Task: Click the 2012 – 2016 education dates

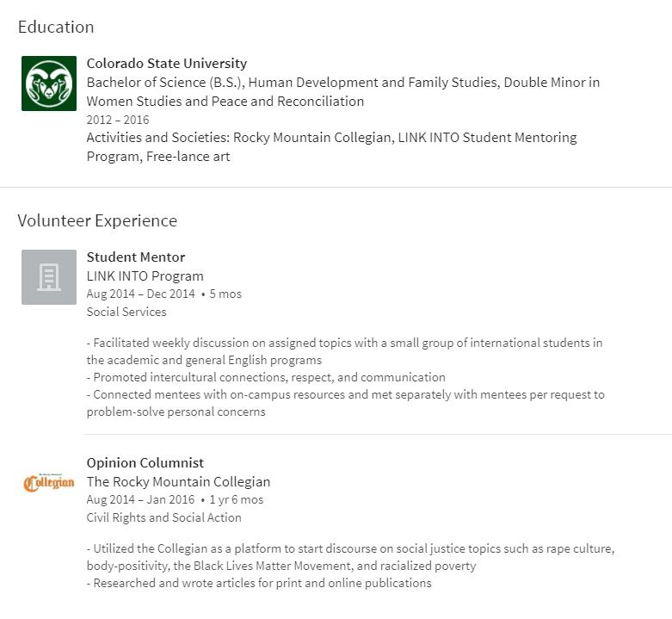Action: [x=118, y=120]
